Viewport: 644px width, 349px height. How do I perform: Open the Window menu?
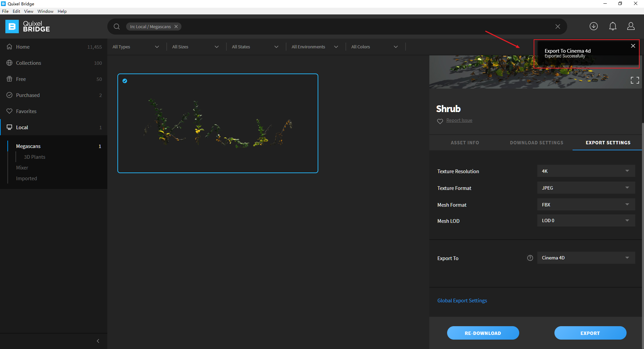coord(45,11)
